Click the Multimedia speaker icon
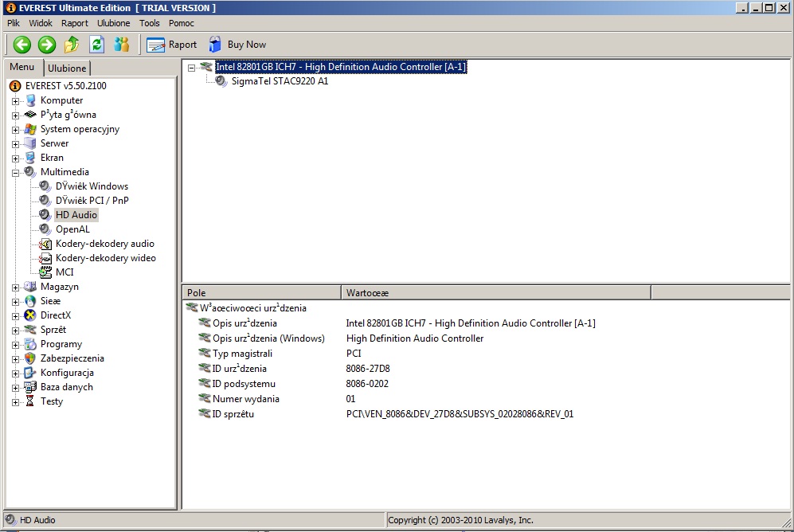Viewport: 794px width, 532px height. point(30,172)
